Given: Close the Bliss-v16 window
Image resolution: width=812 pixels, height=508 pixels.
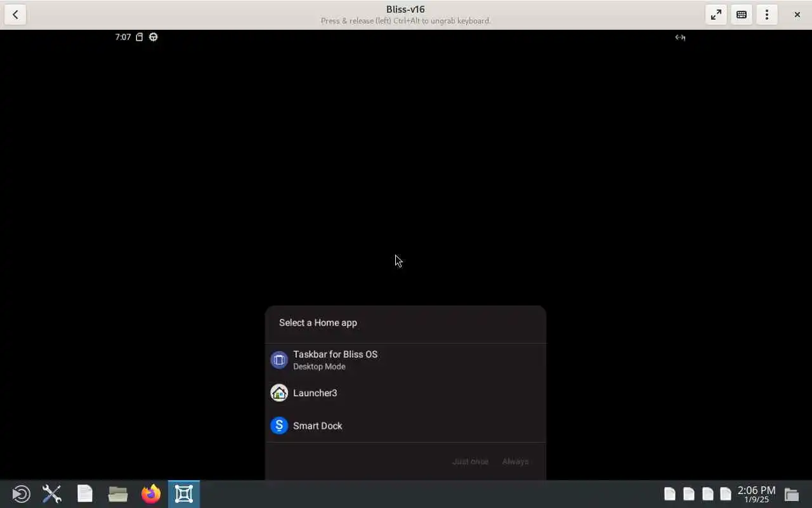Looking at the screenshot, I should point(797,15).
